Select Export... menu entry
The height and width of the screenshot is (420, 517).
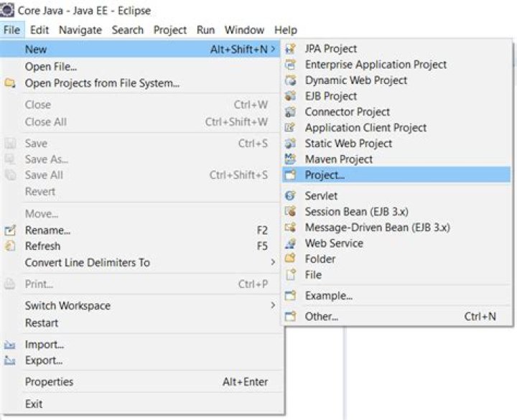pos(141,360)
